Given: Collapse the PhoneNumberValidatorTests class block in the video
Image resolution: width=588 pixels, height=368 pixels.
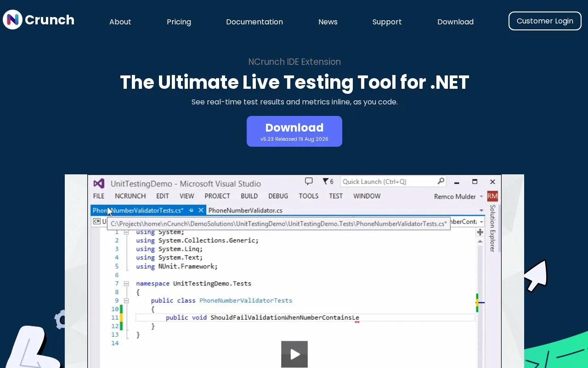Looking at the screenshot, I should 126,300.
